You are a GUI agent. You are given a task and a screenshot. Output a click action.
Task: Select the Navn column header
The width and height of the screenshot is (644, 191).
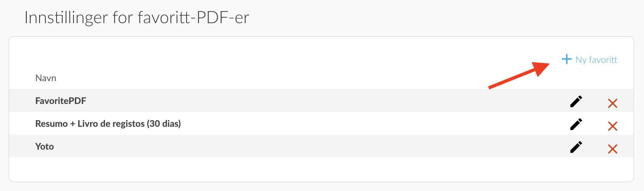point(46,78)
